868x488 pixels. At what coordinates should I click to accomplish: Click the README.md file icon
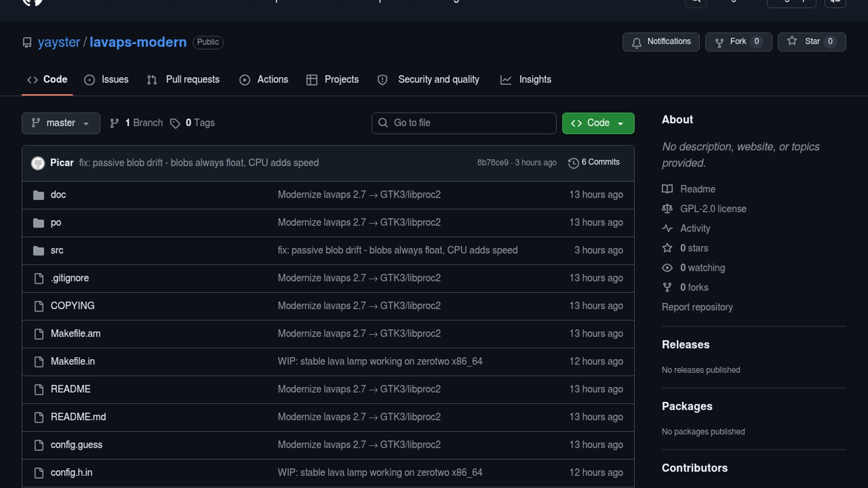(x=39, y=417)
